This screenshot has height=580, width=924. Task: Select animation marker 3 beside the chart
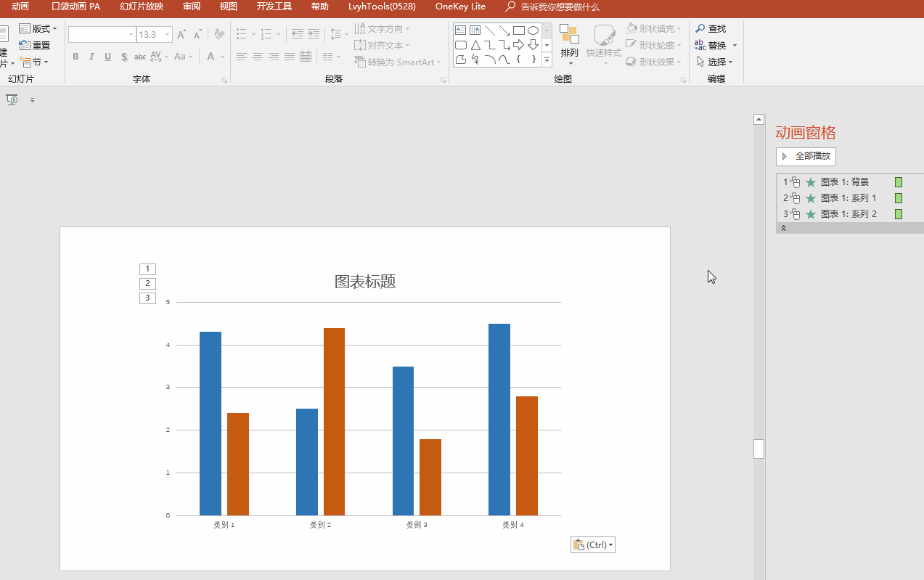[147, 298]
